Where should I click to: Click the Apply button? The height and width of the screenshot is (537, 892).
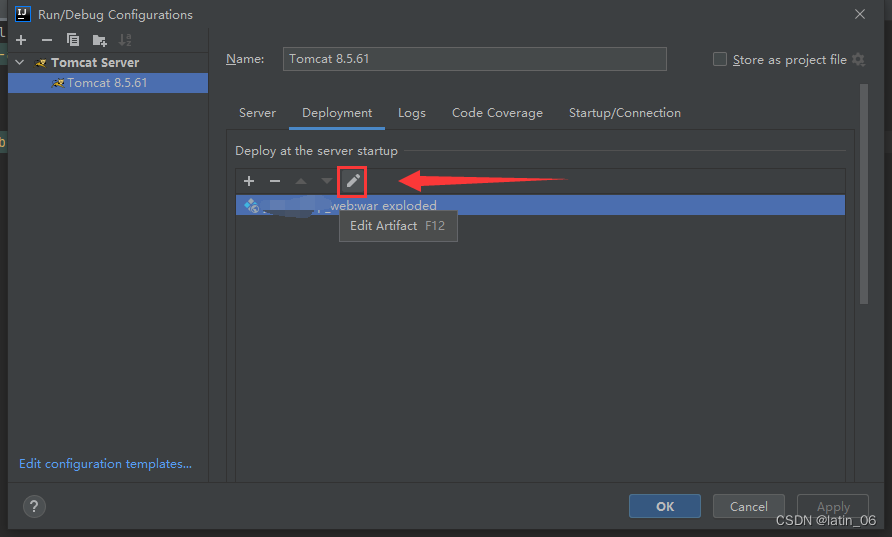pyautogui.click(x=833, y=506)
